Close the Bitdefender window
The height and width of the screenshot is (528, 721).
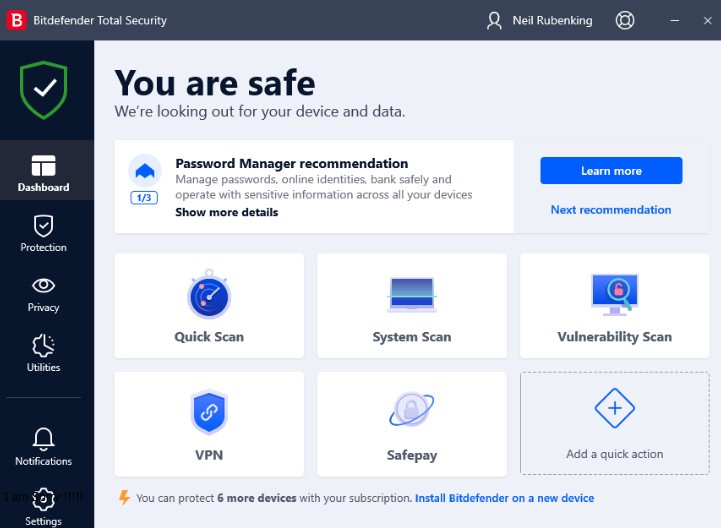[x=708, y=21]
